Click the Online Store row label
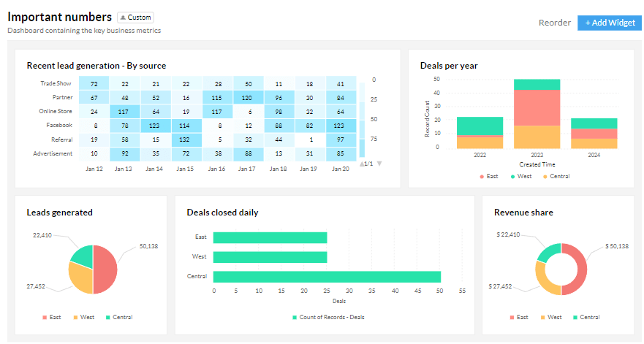The height and width of the screenshot is (344, 644). click(x=56, y=111)
